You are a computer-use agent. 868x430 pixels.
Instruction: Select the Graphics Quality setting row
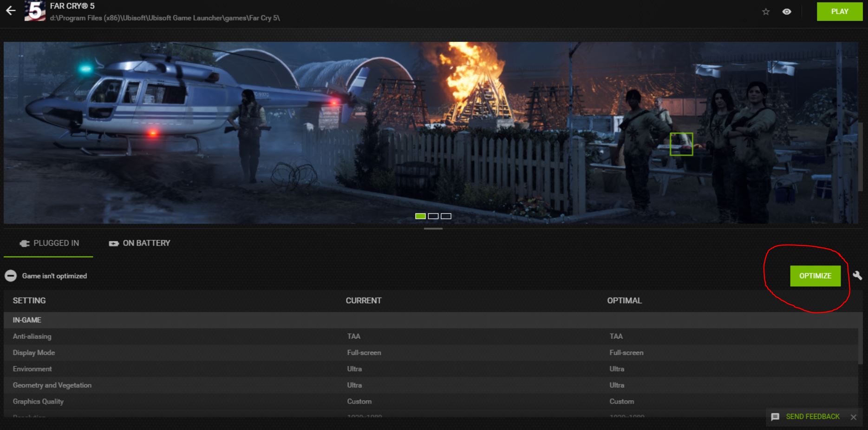[x=431, y=402]
